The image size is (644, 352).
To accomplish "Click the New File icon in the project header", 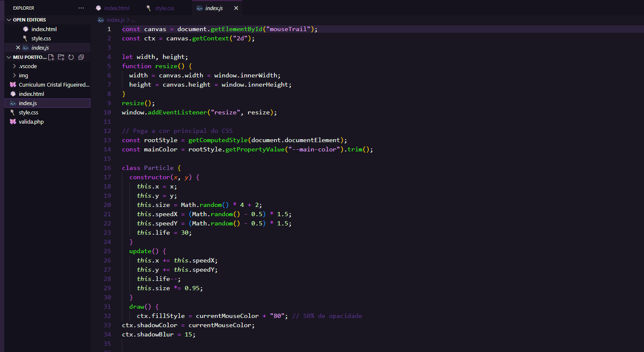I will [x=51, y=57].
